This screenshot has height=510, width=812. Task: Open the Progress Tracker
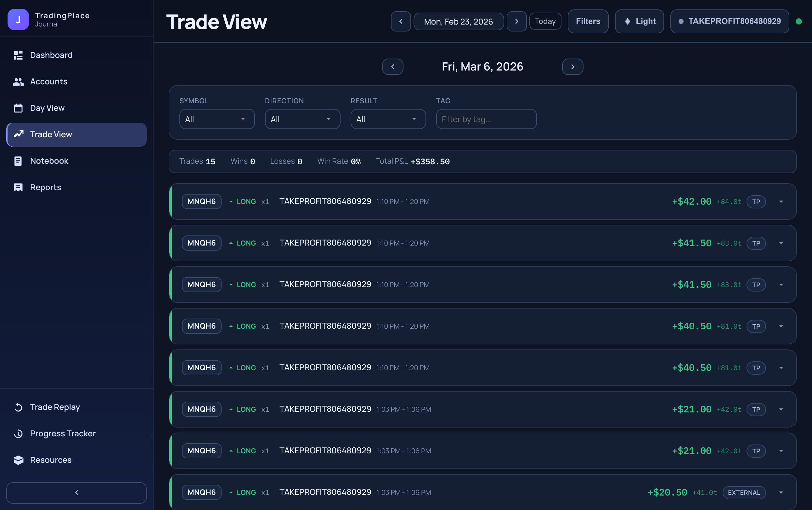point(63,433)
